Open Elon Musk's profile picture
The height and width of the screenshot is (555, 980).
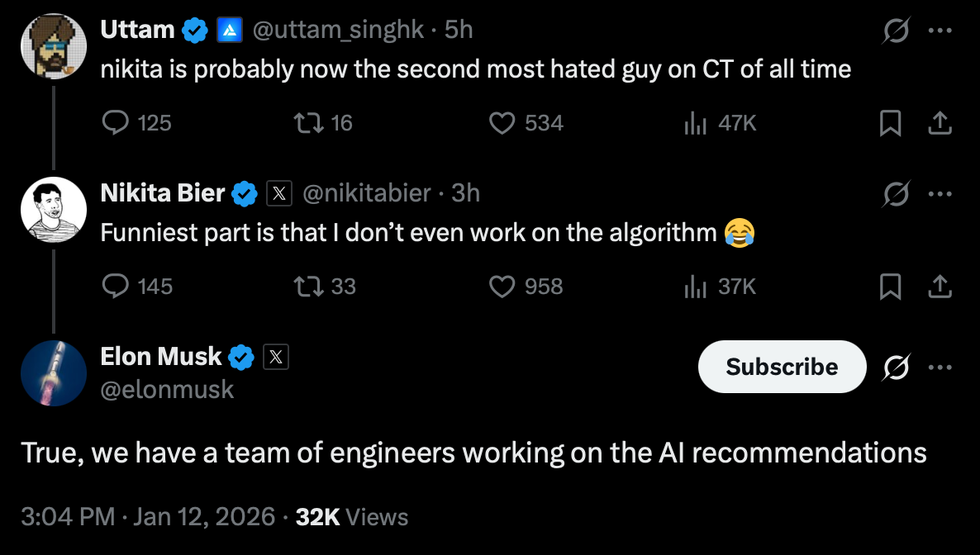tap(54, 373)
